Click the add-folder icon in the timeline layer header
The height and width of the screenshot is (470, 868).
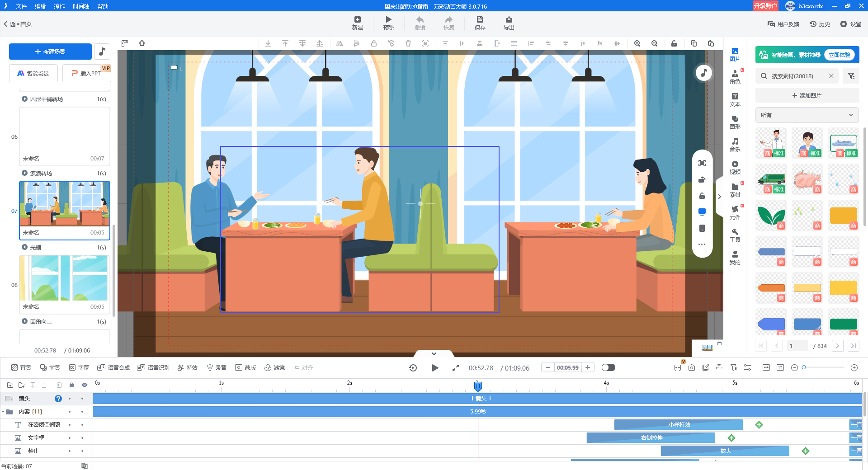coord(21,385)
